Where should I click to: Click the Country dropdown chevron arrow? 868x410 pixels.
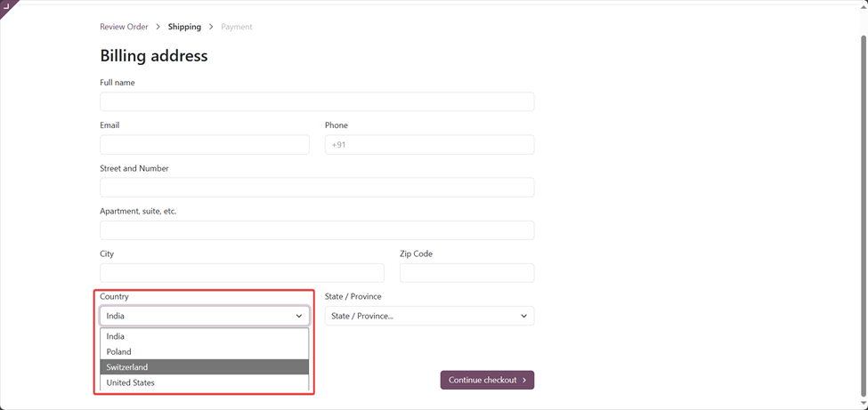click(x=299, y=316)
